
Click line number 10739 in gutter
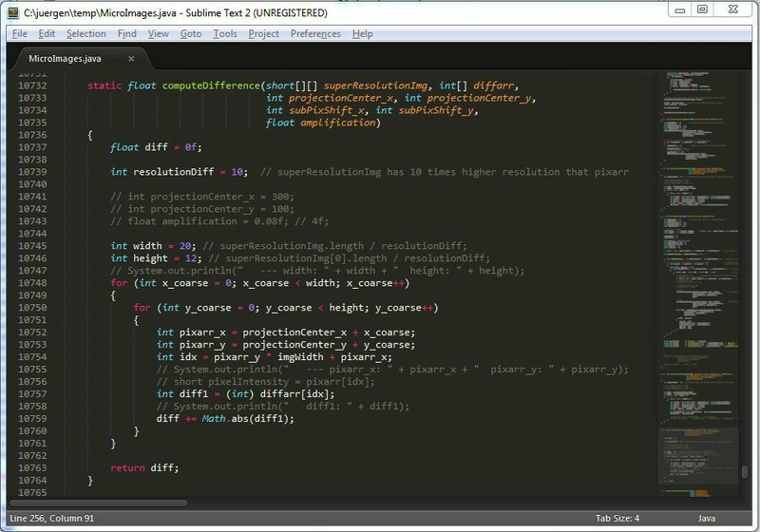[x=32, y=172]
